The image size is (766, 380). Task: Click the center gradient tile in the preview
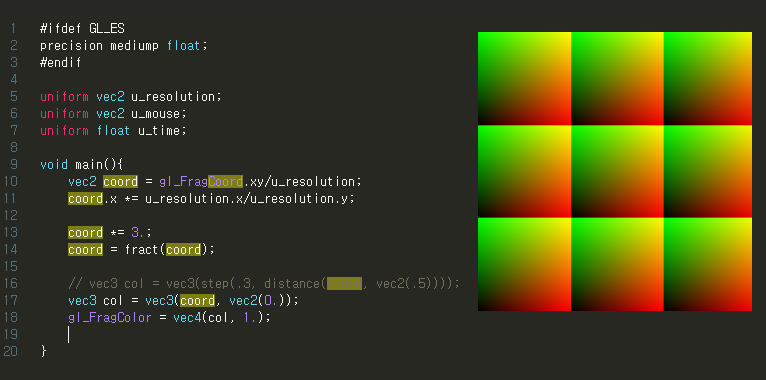pyautogui.click(x=617, y=171)
